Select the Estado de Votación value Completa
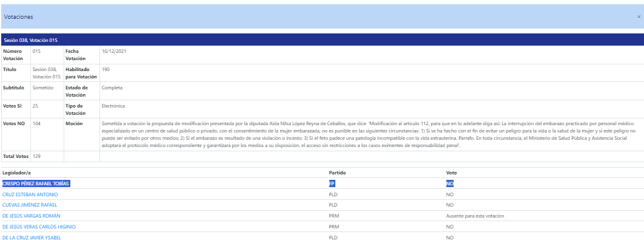644x240 pixels. pos(112,87)
